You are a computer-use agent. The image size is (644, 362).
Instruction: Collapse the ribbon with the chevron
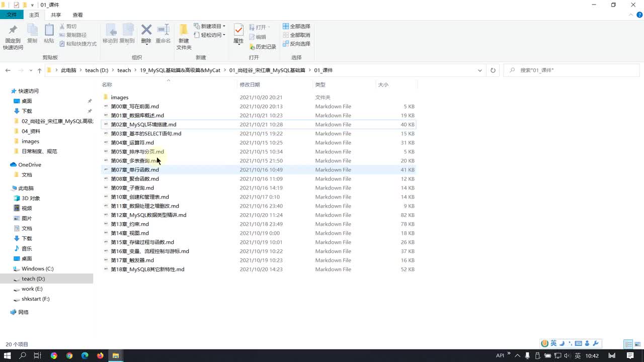pos(631,15)
